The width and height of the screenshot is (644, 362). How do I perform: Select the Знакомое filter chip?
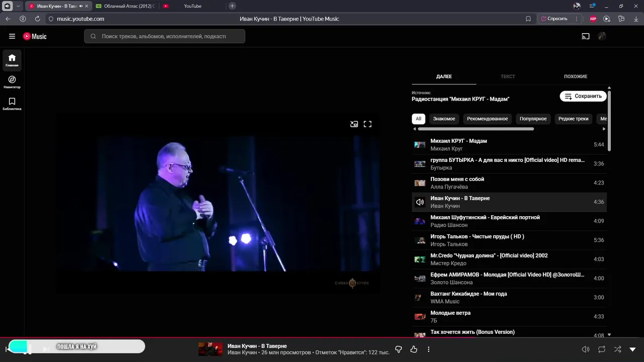pyautogui.click(x=444, y=119)
